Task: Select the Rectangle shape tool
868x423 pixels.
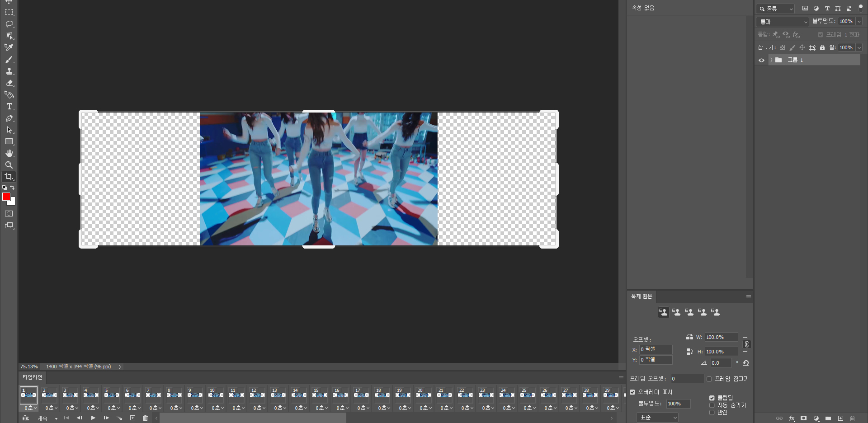Action: click(x=9, y=141)
